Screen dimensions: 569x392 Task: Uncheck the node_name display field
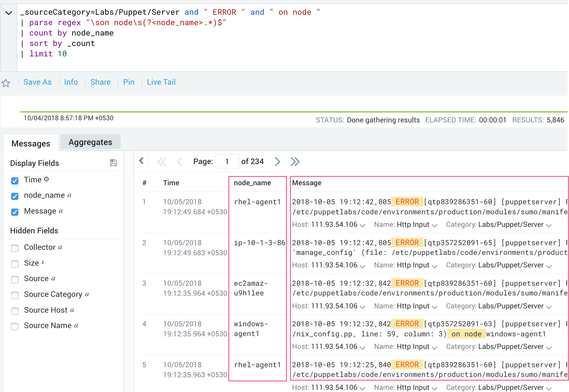(15, 196)
